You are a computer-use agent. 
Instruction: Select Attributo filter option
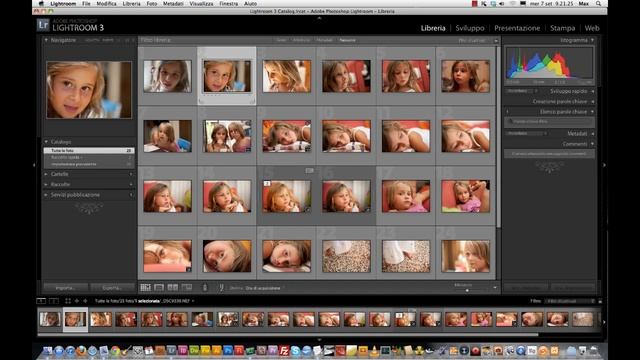(302, 40)
